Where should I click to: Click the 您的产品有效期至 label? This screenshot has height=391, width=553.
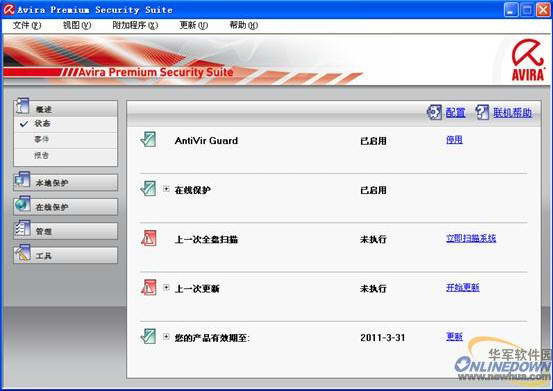(x=212, y=338)
